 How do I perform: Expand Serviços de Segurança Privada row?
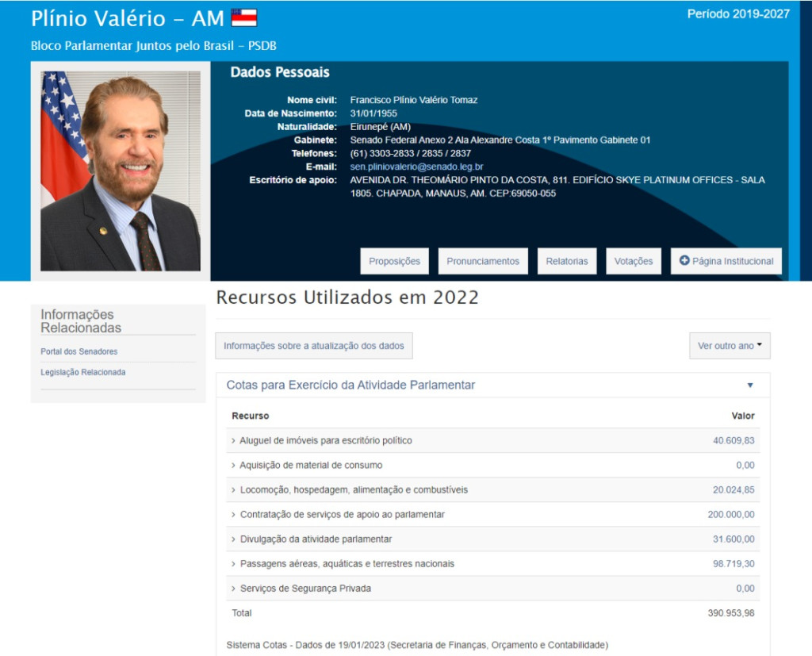(x=304, y=588)
